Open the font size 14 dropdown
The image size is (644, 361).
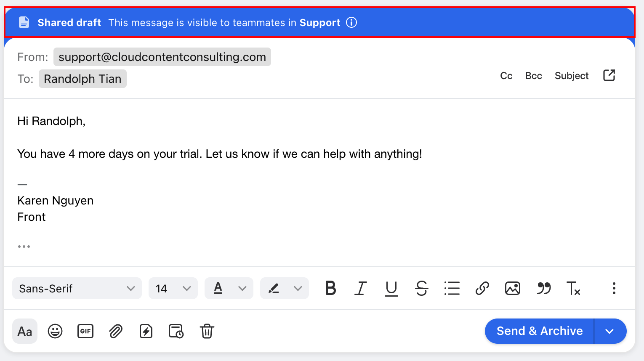(173, 288)
